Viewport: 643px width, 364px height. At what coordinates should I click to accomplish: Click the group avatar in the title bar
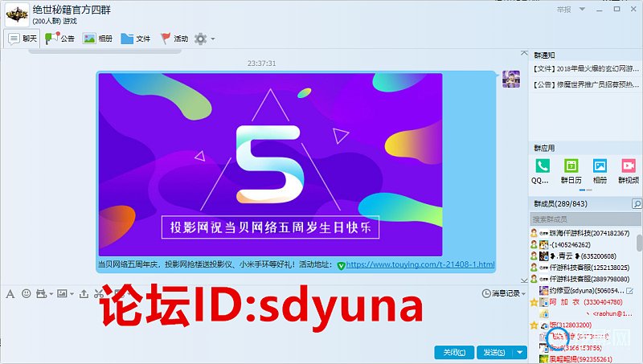click(x=17, y=14)
